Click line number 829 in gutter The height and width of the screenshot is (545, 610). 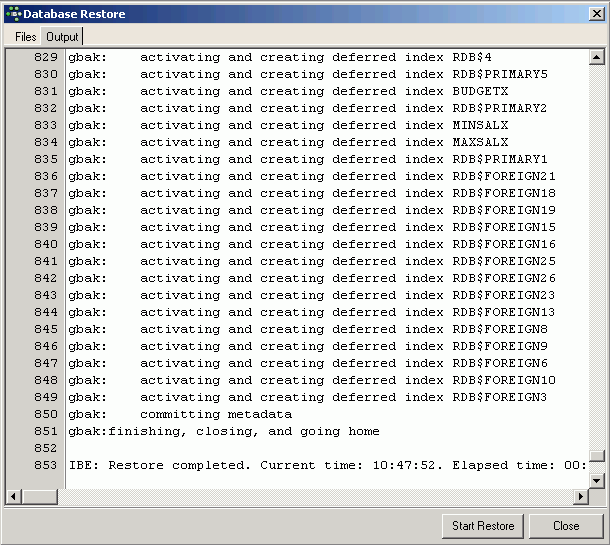tap(46, 57)
